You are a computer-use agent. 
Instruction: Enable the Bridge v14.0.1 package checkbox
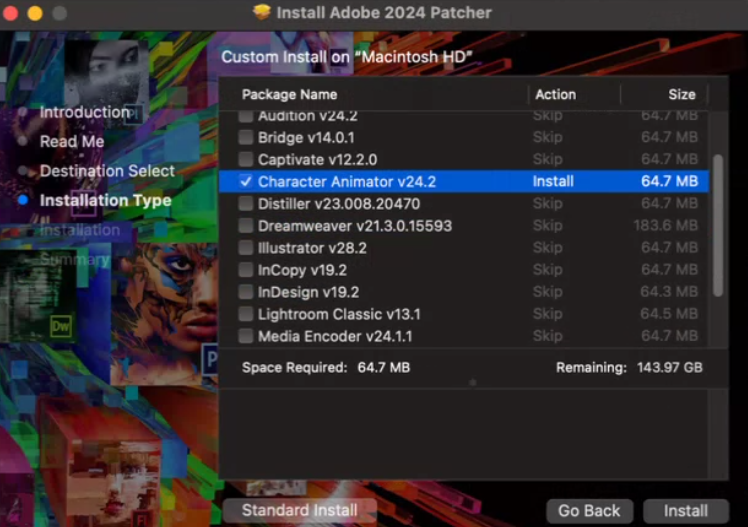point(246,138)
